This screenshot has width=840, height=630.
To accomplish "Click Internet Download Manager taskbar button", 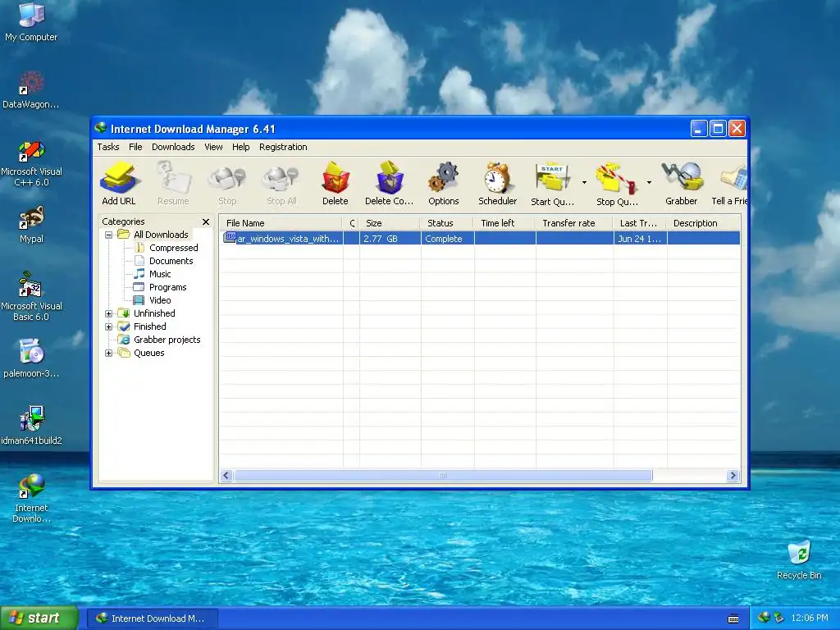I will click(x=153, y=619).
